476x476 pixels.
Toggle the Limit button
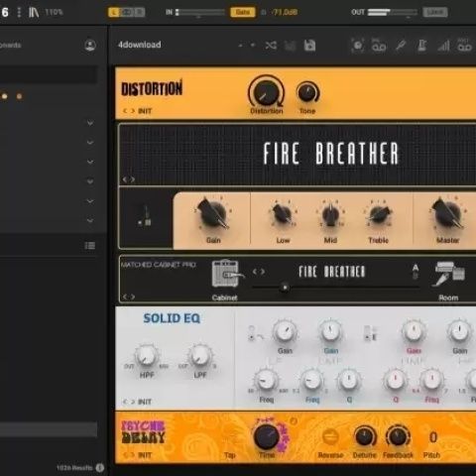coord(435,12)
